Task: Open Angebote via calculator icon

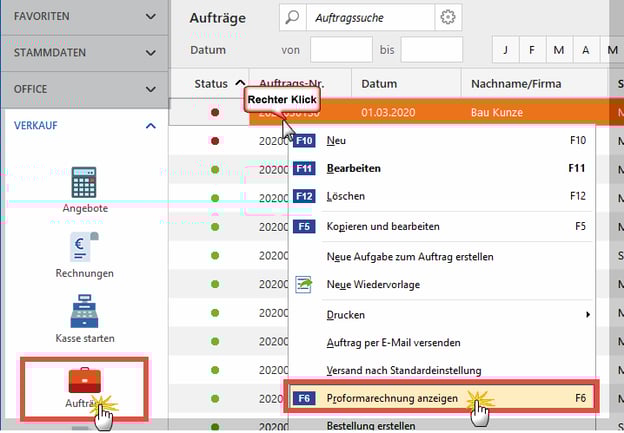Action: click(x=84, y=183)
